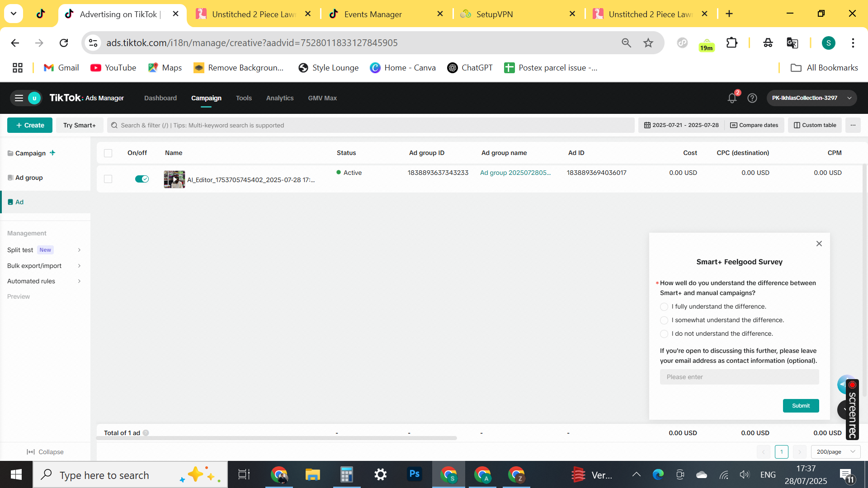Open the Chrome profile avatar S
This screenshot has width=868, height=488.
828,43
